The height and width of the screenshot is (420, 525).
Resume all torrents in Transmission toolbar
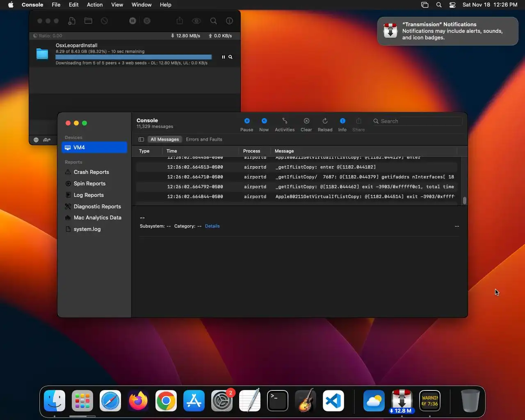pyautogui.click(x=147, y=21)
